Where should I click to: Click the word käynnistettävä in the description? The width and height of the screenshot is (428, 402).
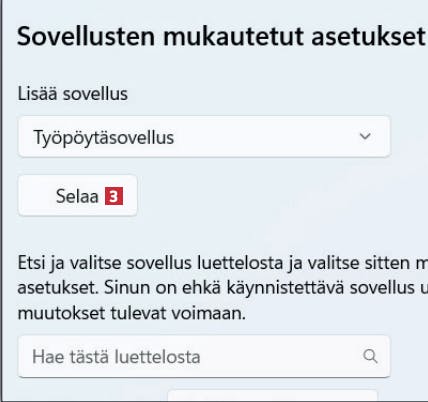point(285,288)
